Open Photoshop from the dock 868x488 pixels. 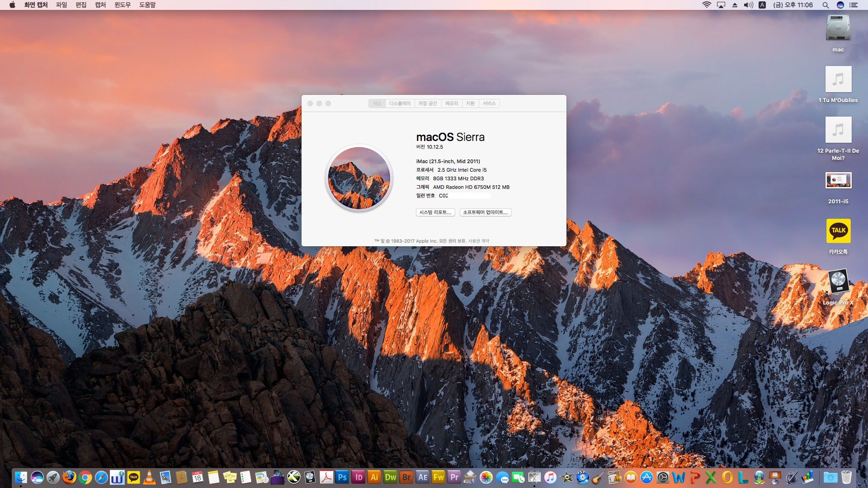[342, 477]
